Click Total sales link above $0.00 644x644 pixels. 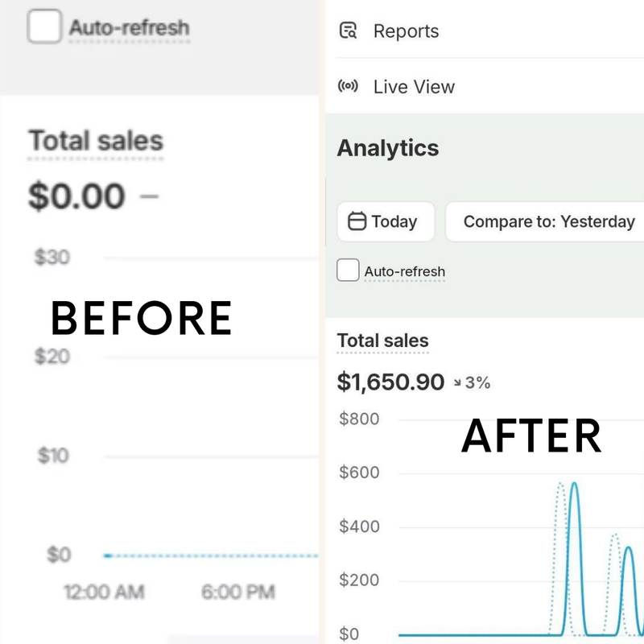tap(96, 141)
